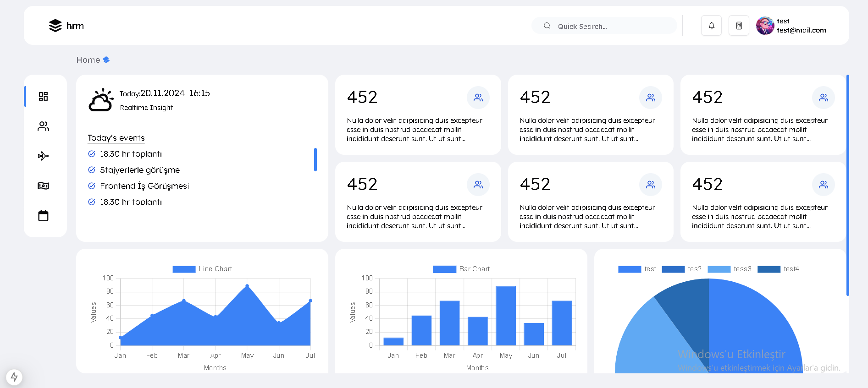Click the lightning bolt icon at bottom left

tap(14, 377)
